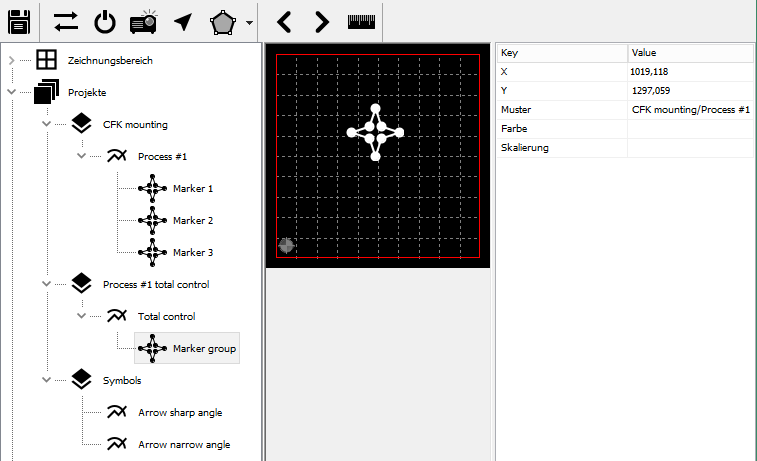Collapse Process #1 total control node
757x461 pixels.
coord(46,284)
